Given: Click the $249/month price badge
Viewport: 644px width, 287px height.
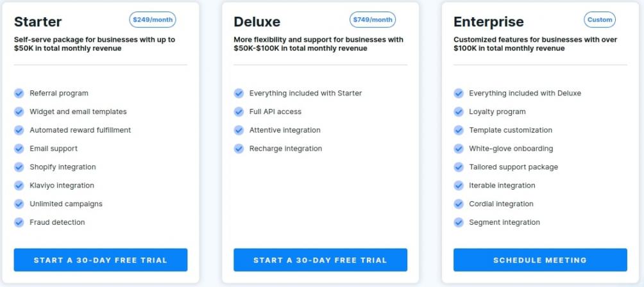Looking at the screenshot, I should tap(153, 20).
